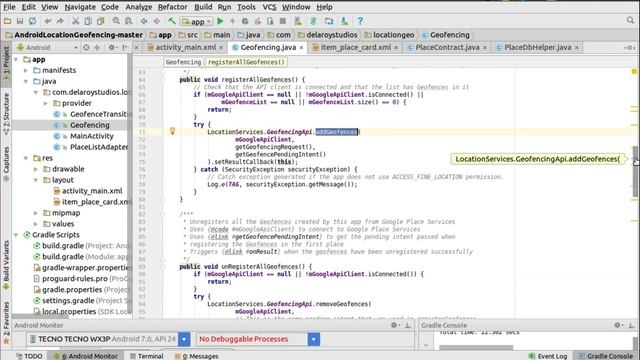Open the Refactor menu
Screen dimensions: 640x360
172,7
